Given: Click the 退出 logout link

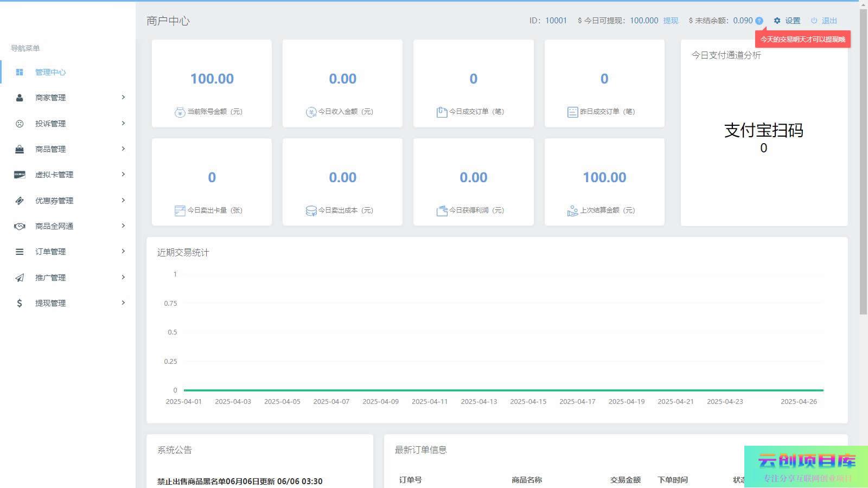Looking at the screenshot, I should (x=829, y=21).
